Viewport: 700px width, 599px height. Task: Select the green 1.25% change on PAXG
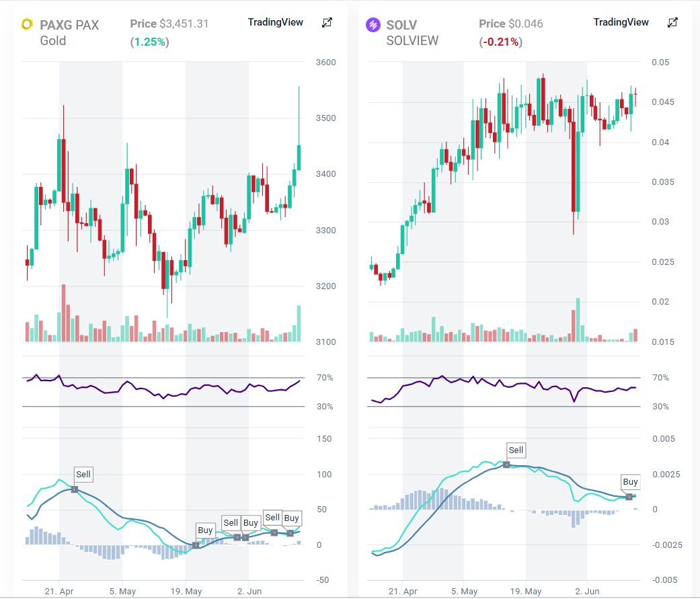pyautogui.click(x=149, y=42)
